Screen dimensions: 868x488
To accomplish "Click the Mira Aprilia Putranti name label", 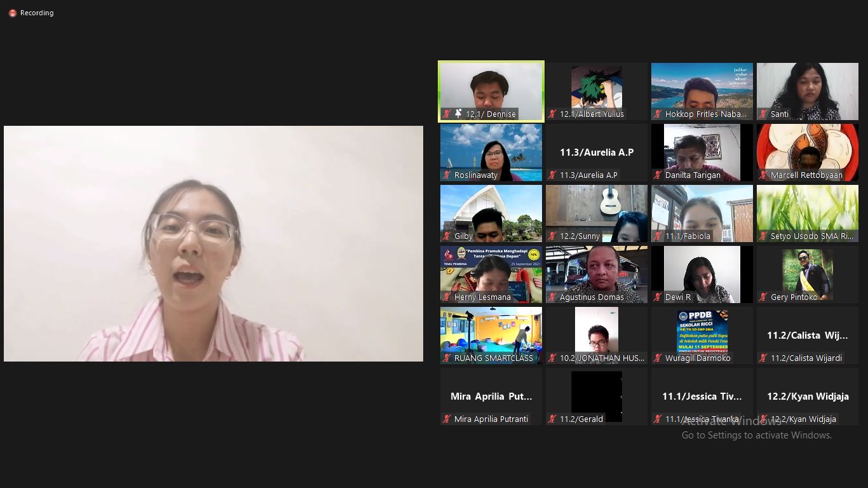I will pos(491,419).
